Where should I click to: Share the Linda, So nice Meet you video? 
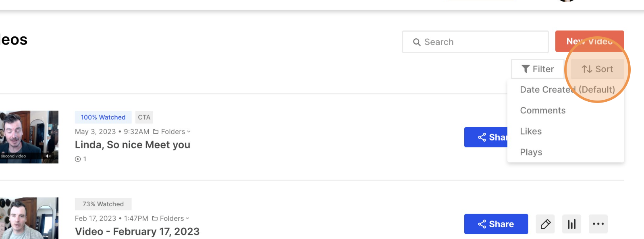coord(486,137)
